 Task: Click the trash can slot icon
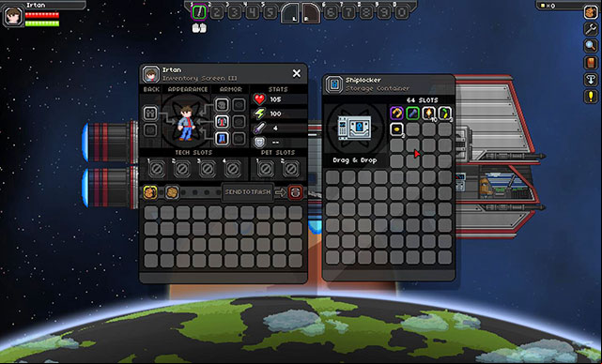pyautogui.click(x=295, y=192)
